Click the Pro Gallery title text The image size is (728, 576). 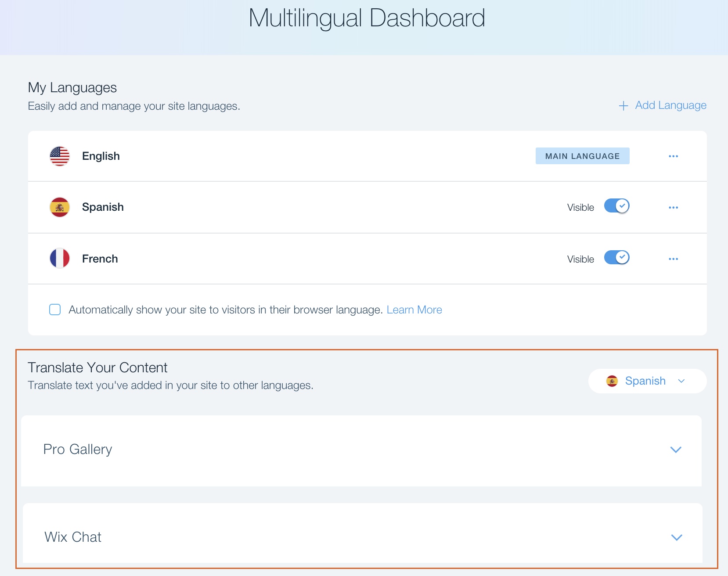[x=78, y=450]
